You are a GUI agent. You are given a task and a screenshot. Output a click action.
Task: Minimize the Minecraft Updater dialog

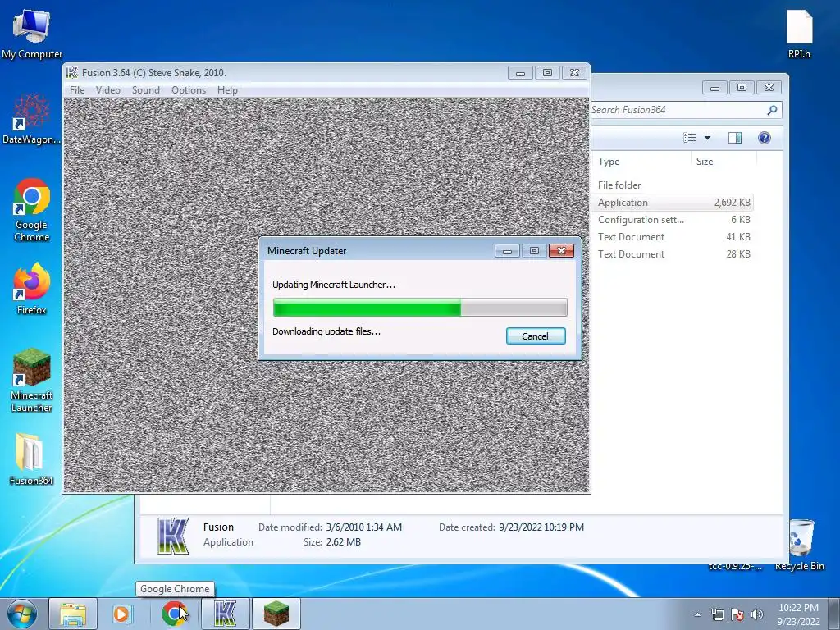(x=507, y=251)
